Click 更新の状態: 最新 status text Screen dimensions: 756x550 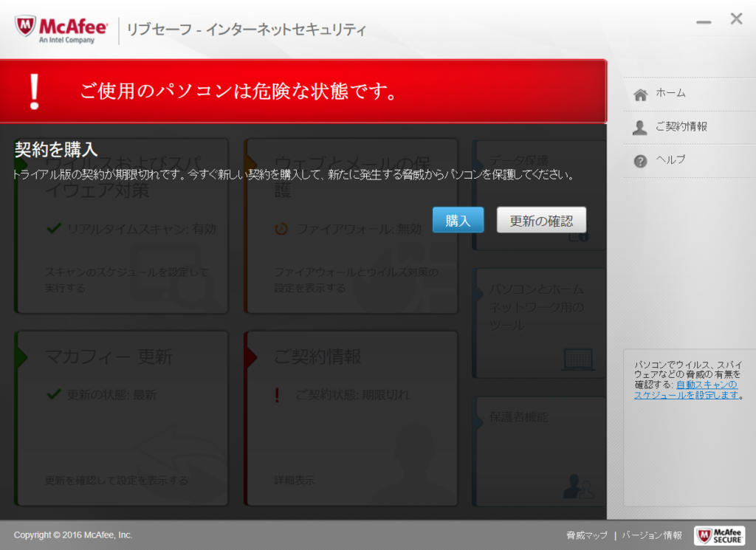(x=111, y=395)
